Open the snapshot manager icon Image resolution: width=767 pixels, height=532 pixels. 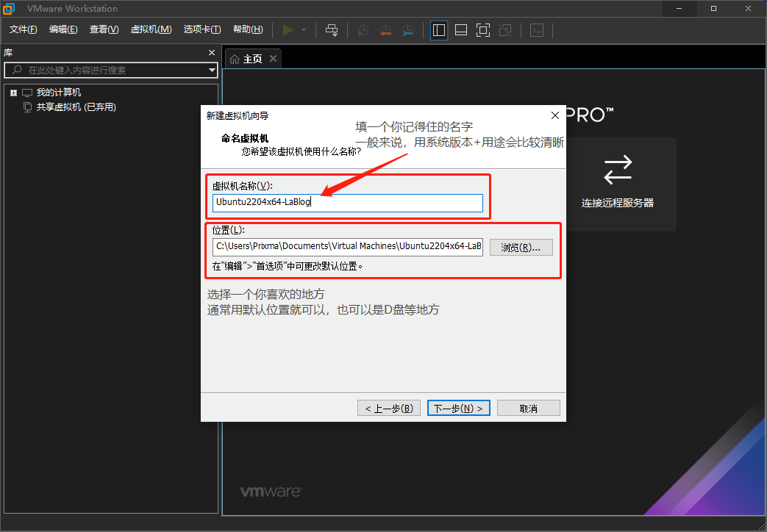[x=407, y=30]
